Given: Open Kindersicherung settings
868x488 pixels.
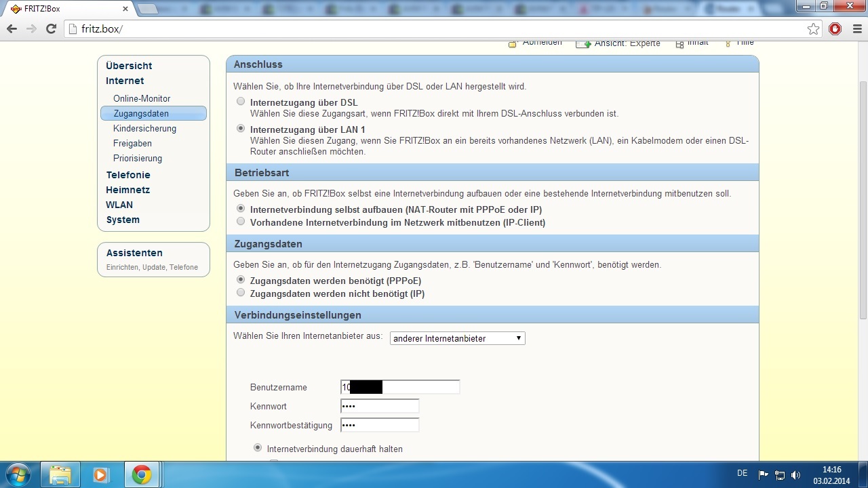Looking at the screenshot, I should click(x=144, y=128).
